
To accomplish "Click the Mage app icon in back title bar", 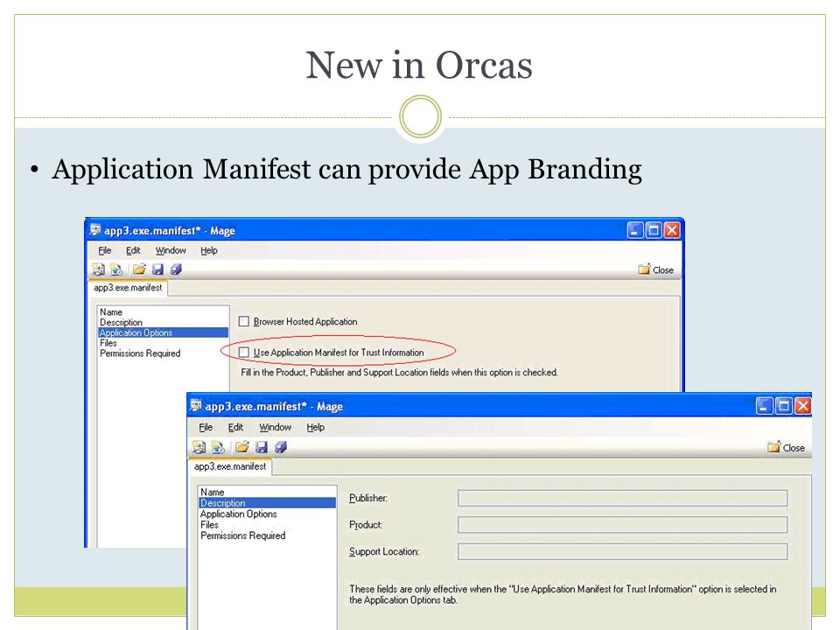I will pyautogui.click(x=95, y=230).
